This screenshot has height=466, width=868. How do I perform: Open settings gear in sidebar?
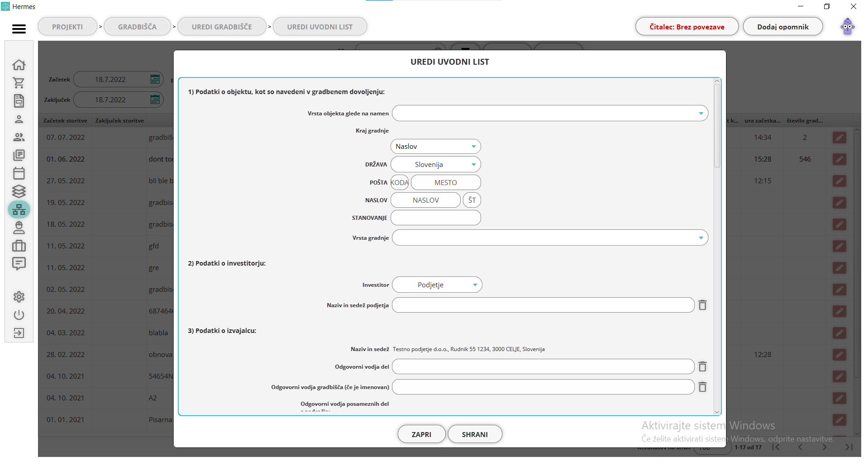[19, 297]
